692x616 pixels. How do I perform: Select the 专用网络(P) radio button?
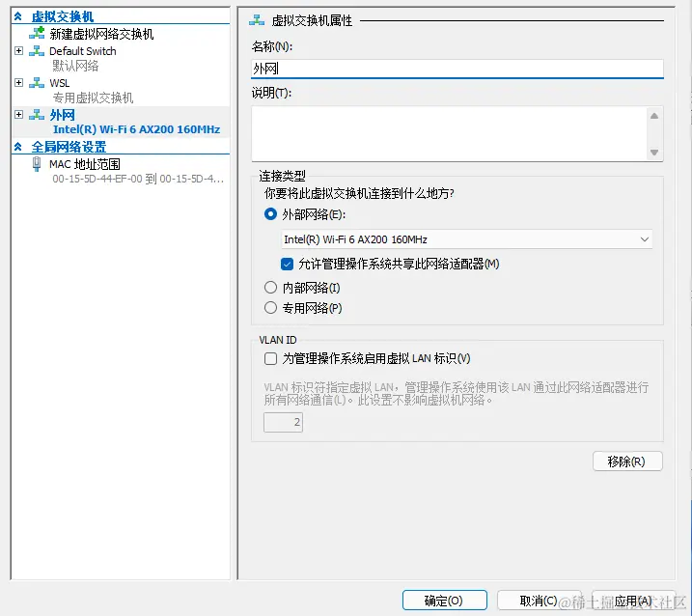point(270,307)
